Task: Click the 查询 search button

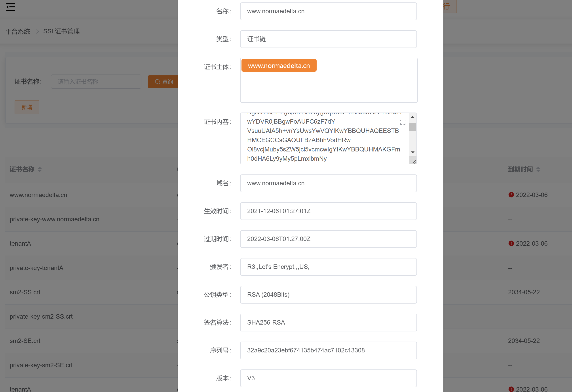Action: (x=163, y=82)
